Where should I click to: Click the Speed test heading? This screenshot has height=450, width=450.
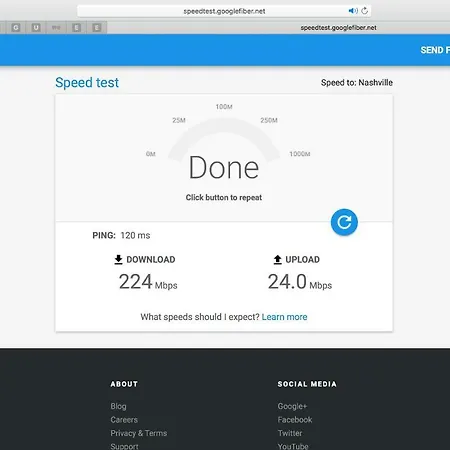click(x=87, y=82)
